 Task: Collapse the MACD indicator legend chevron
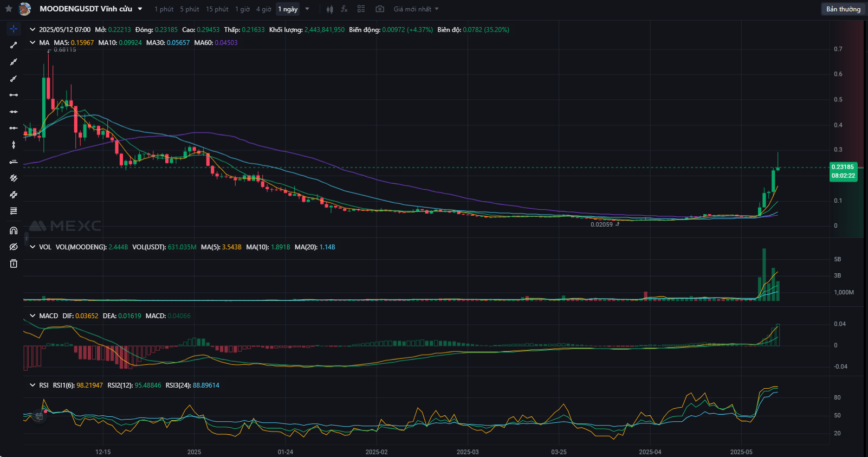coord(33,316)
